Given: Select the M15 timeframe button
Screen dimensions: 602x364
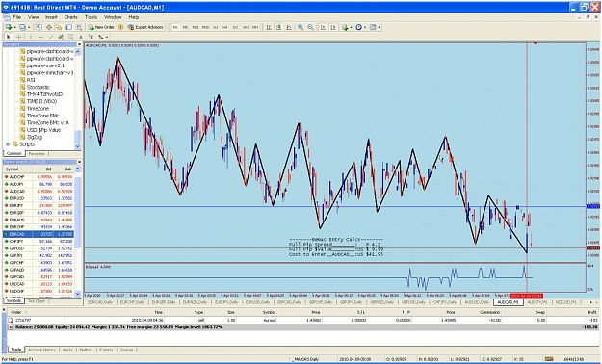Looking at the screenshot, I should tap(196, 27).
